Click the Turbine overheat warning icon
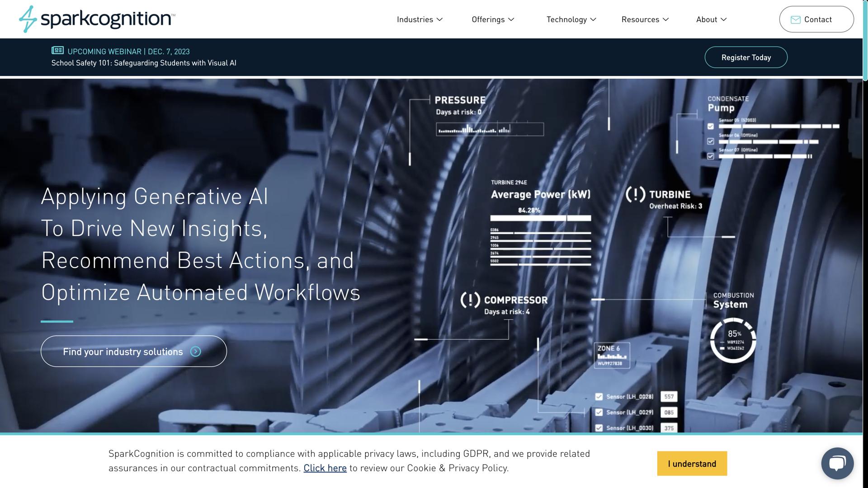Viewport: 868px width, 488px height. (x=635, y=195)
